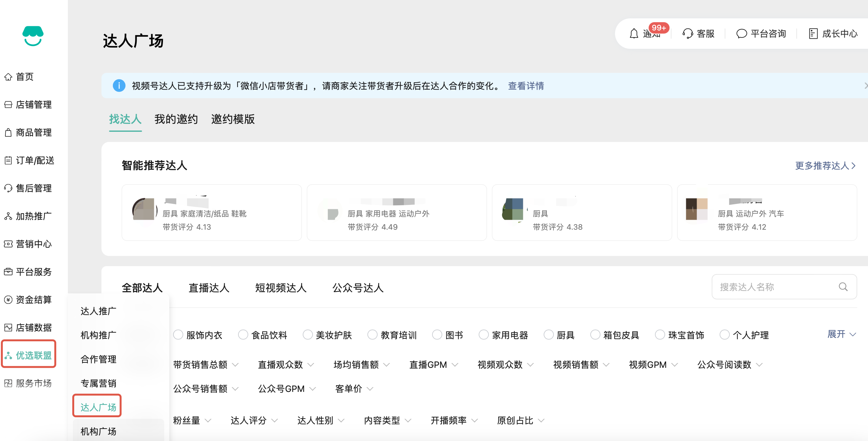Click the 查看详情 link
Screen dimensions: 868x441
[x=526, y=86]
